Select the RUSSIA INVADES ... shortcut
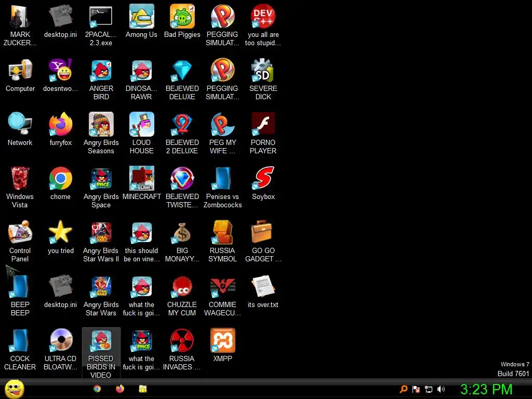 point(182,349)
